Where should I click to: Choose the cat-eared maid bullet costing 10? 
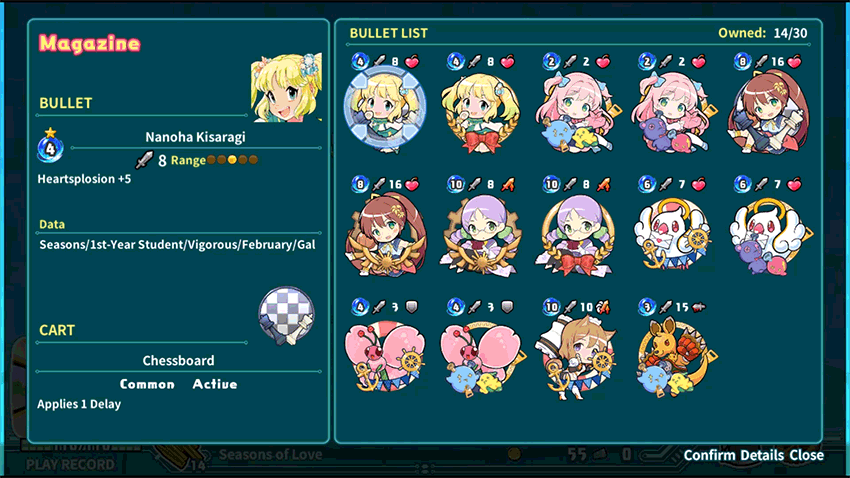(577, 357)
